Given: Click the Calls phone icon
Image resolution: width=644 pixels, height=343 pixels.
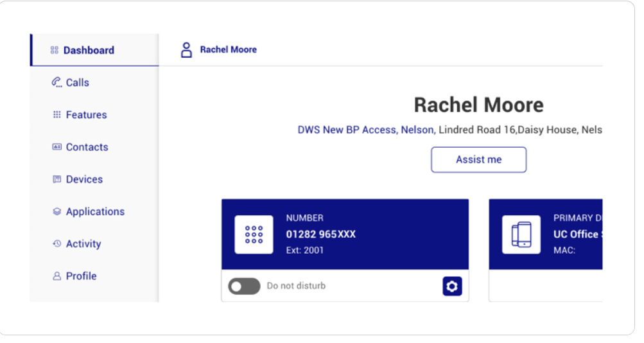Looking at the screenshot, I should [57, 82].
